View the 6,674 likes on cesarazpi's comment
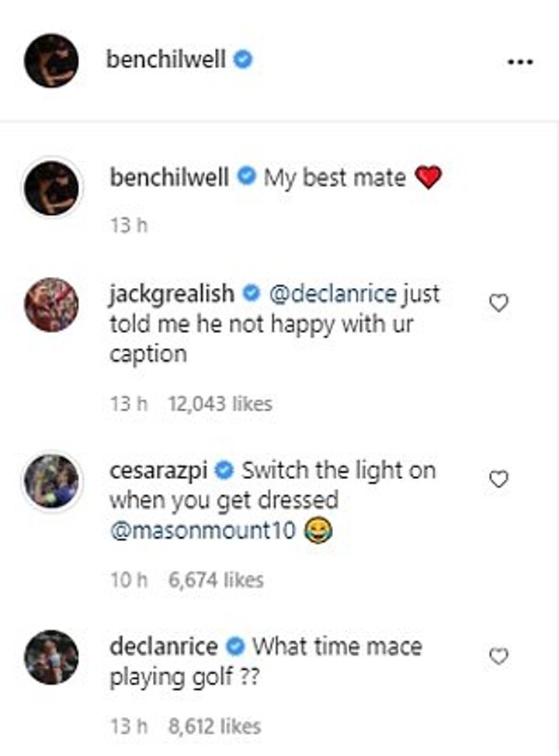This screenshot has width=559, height=756. click(x=216, y=580)
